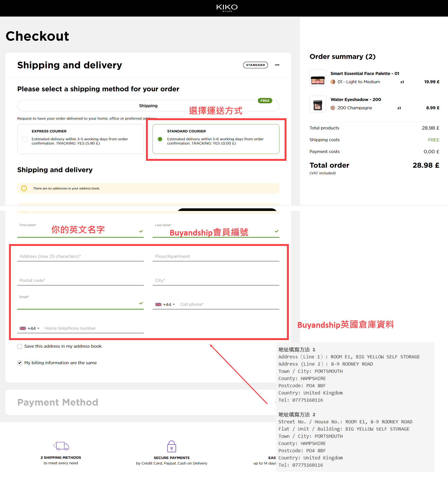Collapse the Shipping and delivery section

[277, 65]
